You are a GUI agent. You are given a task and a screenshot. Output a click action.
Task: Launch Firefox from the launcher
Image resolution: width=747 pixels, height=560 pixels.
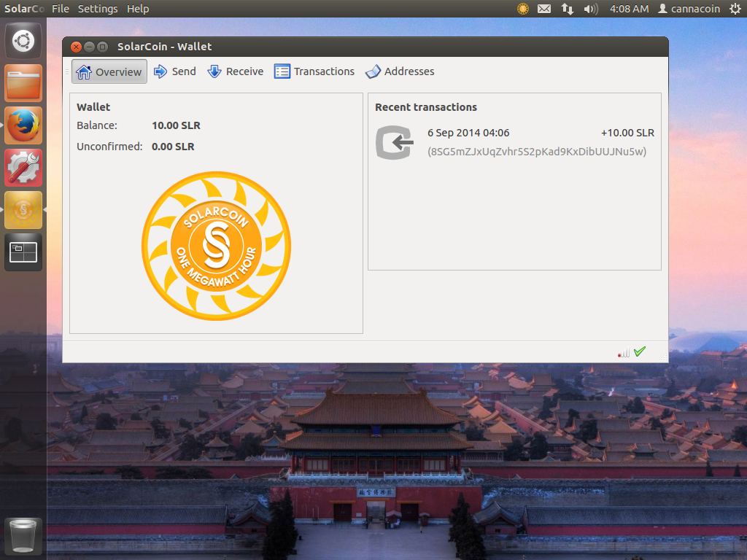[23, 125]
